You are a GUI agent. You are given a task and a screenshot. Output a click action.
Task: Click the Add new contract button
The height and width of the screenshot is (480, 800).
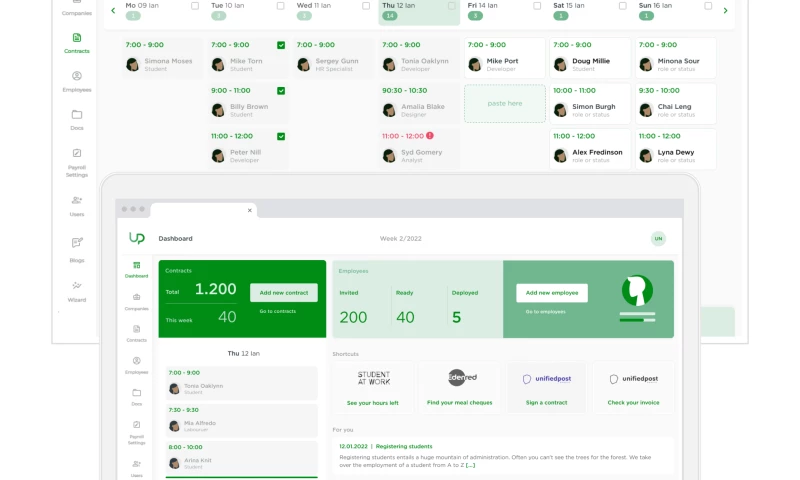tap(283, 292)
